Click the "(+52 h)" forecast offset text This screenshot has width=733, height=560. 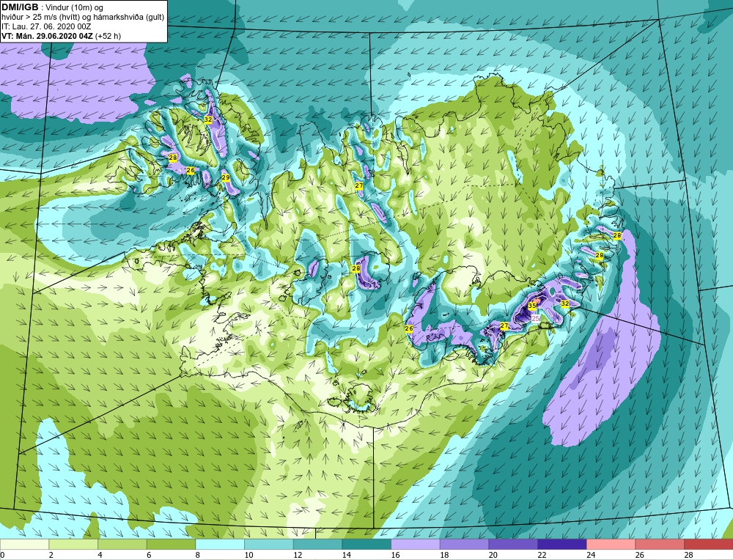pyautogui.click(x=108, y=36)
